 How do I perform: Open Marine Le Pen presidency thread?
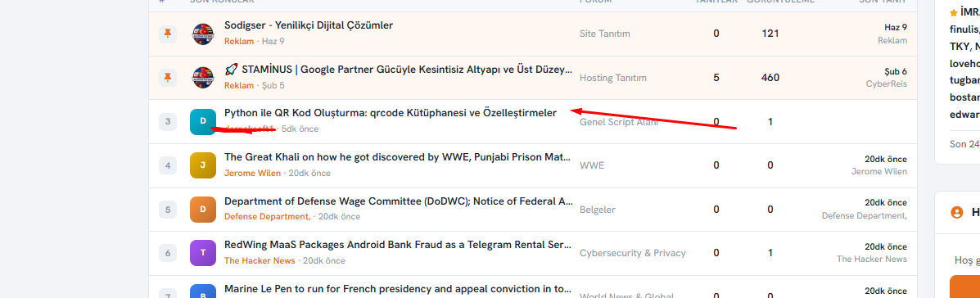[398, 289]
